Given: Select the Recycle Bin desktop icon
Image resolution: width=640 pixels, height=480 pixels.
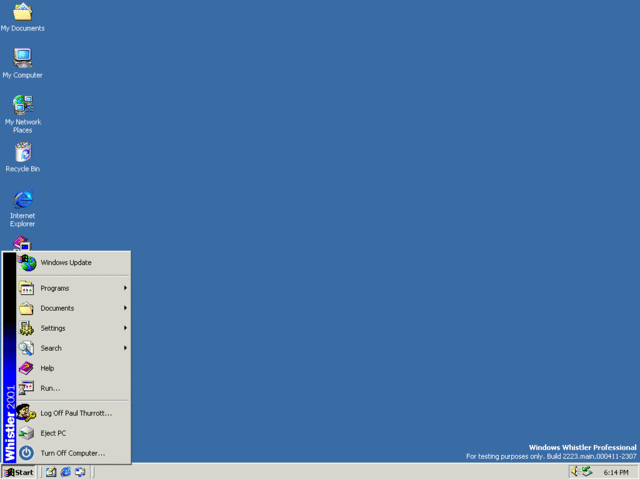Looking at the screenshot, I should tap(22, 157).
